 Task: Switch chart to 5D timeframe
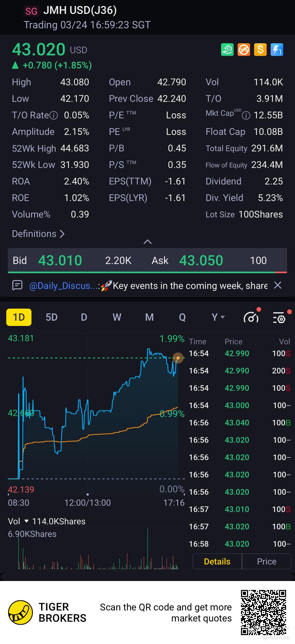pyautogui.click(x=51, y=317)
